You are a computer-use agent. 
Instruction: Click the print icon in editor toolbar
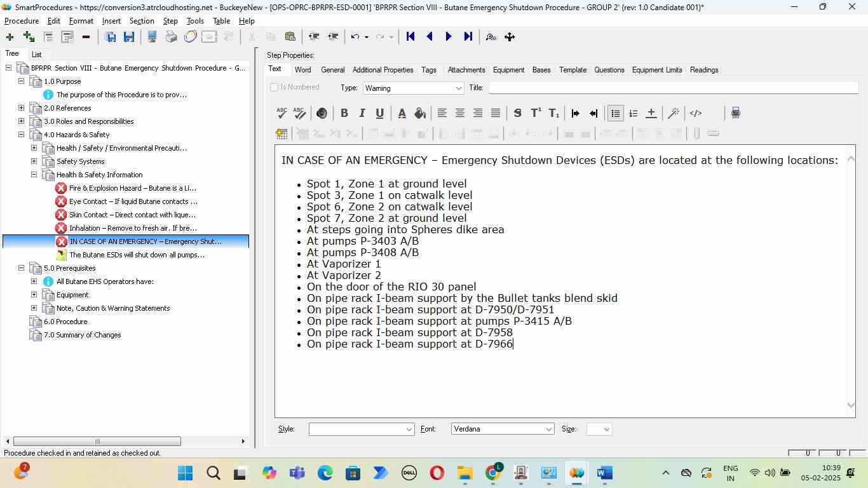click(x=735, y=113)
